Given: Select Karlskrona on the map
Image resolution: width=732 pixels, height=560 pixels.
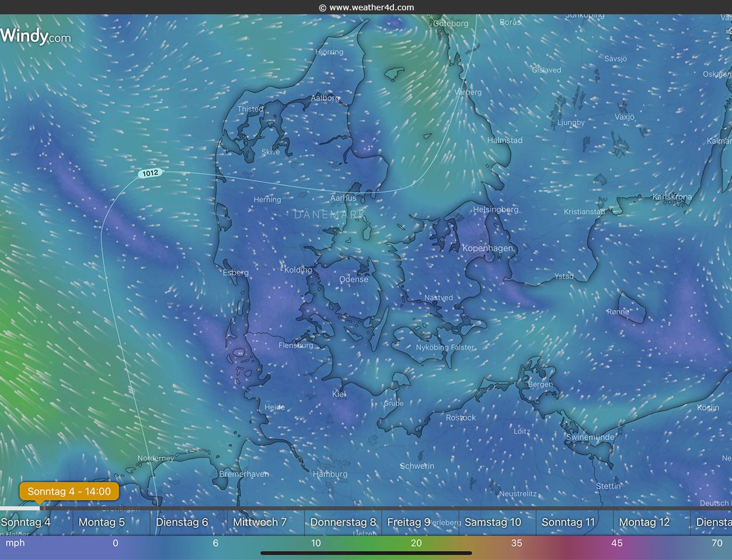Looking at the screenshot, I should pos(672,197).
